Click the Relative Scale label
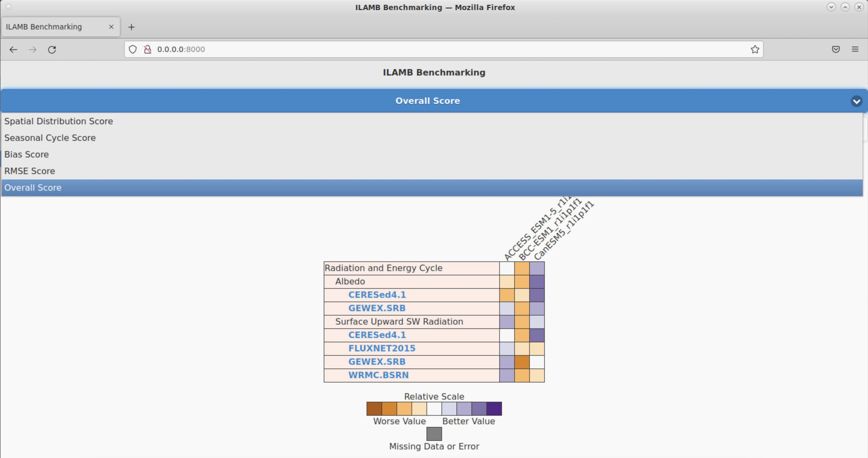The width and height of the screenshot is (868, 458). point(434,396)
